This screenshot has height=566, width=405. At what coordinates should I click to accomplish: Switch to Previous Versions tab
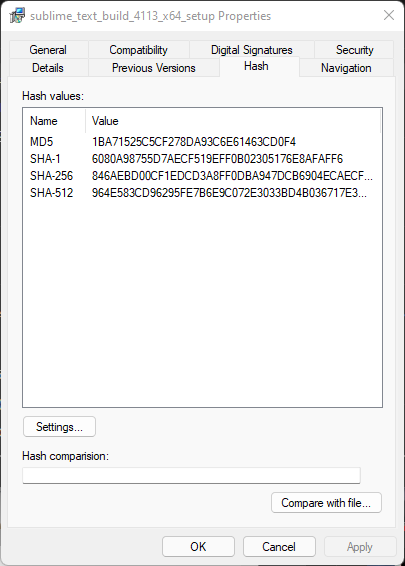[154, 68]
